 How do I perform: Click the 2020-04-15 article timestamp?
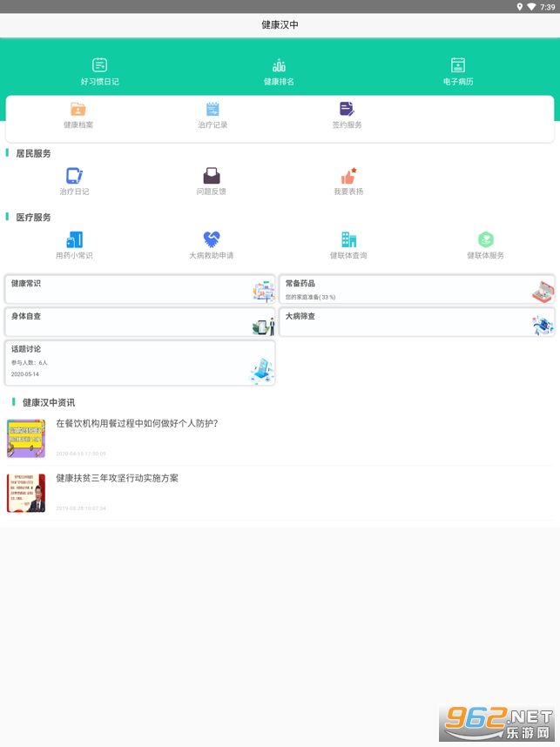[81, 454]
